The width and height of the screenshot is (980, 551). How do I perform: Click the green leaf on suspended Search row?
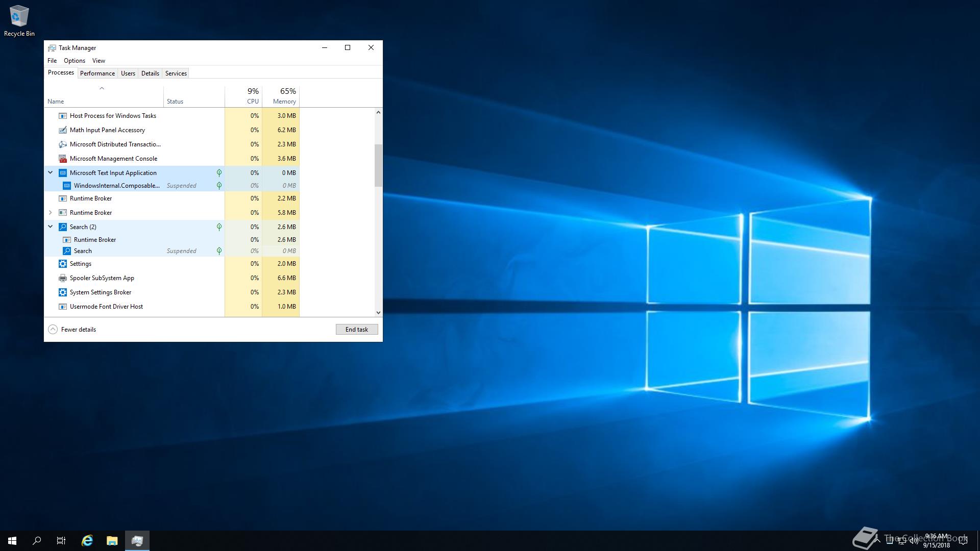[x=219, y=251]
